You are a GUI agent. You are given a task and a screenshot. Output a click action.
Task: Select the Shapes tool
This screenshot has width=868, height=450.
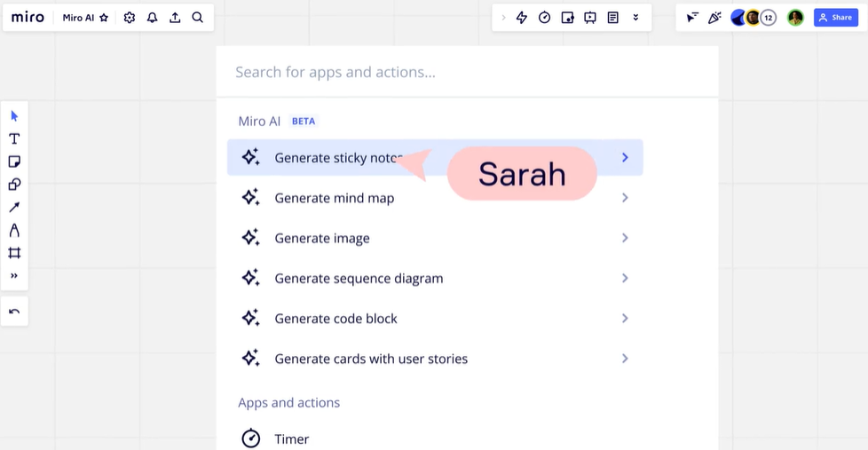[14, 185]
